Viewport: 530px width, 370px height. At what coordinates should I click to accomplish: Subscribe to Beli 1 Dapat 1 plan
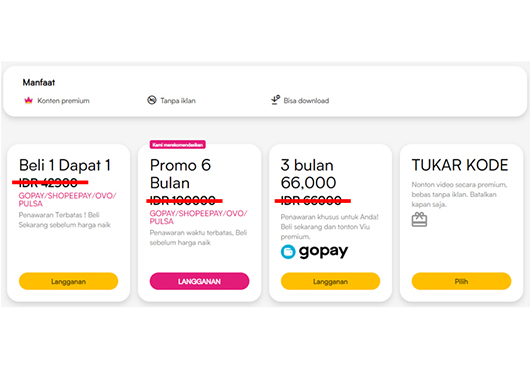(68, 281)
